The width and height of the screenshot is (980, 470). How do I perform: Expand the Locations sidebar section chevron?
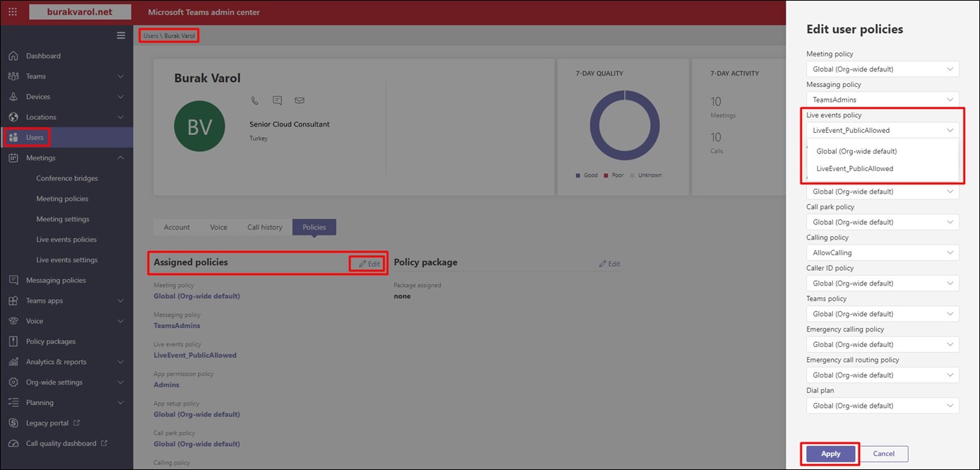tap(120, 117)
